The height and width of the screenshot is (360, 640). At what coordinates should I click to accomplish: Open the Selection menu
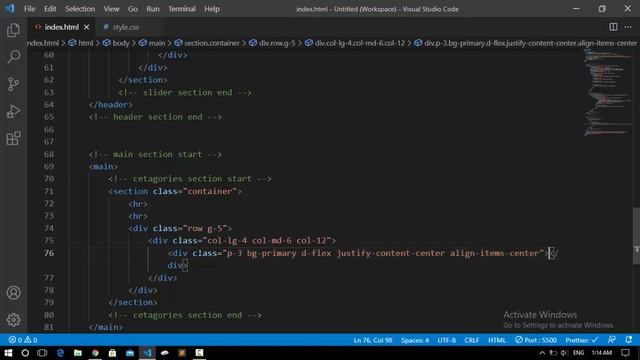point(80,9)
